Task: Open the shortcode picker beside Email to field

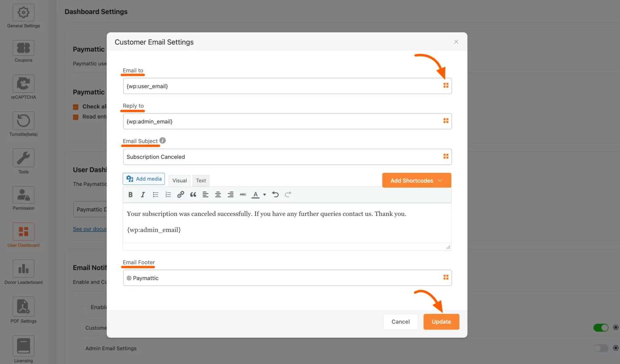Action: [x=446, y=86]
